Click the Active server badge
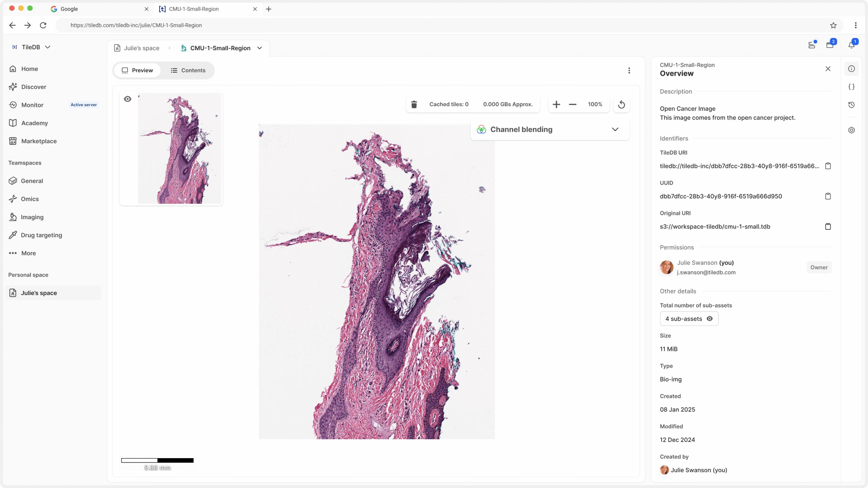The image size is (868, 488). [x=84, y=105]
